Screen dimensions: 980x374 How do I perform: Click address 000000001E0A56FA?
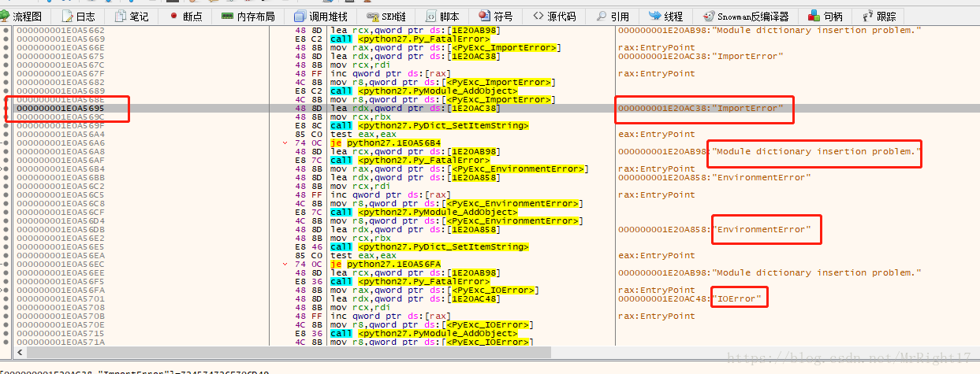coord(61,290)
